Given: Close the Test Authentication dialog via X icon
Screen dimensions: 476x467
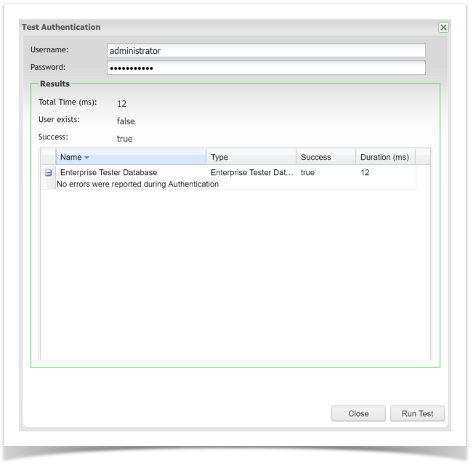Looking at the screenshot, I should pos(443,27).
